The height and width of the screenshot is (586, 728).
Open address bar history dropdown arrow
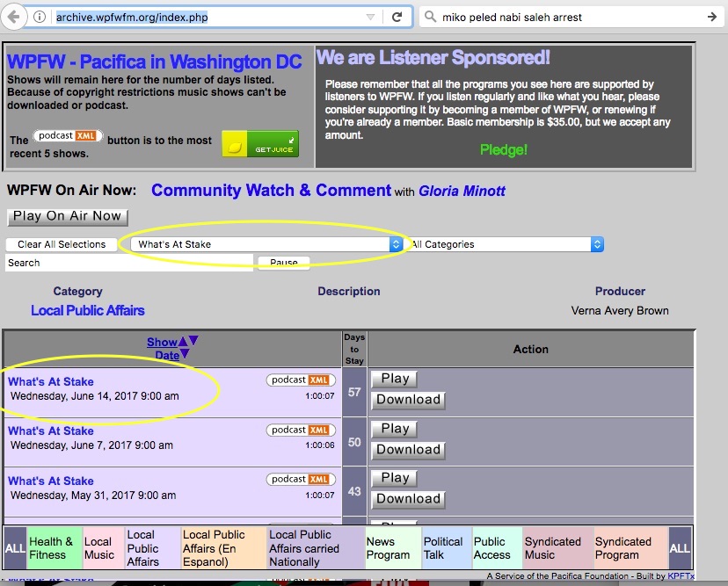[370, 18]
